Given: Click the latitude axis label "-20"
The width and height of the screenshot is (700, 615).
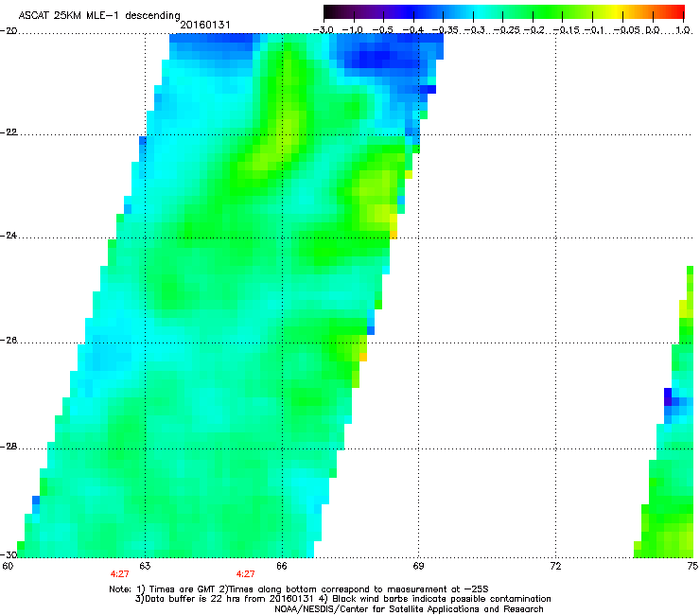Looking at the screenshot, I should coord(9,31).
